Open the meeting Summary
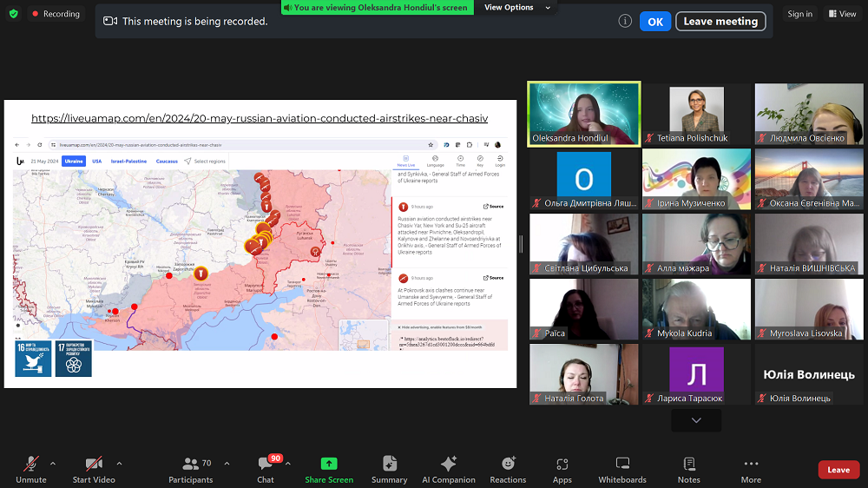The image size is (868, 488). pos(389,469)
